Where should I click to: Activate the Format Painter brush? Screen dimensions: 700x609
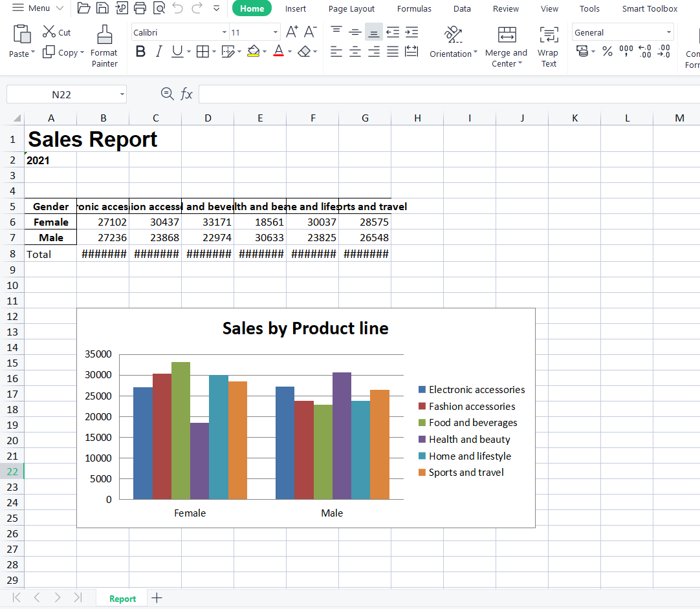(104, 35)
